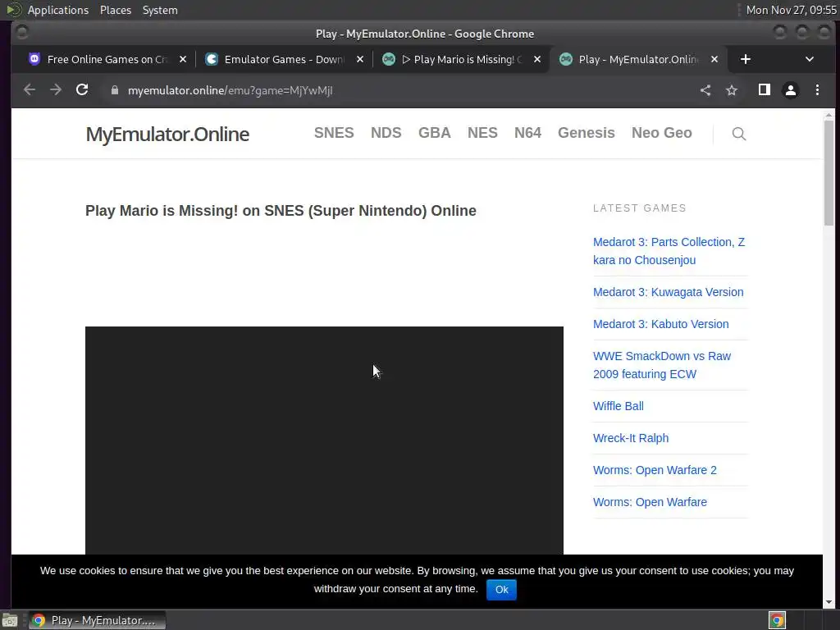Open a new tab with plus button
840x630 pixels.
click(x=745, y=59)
